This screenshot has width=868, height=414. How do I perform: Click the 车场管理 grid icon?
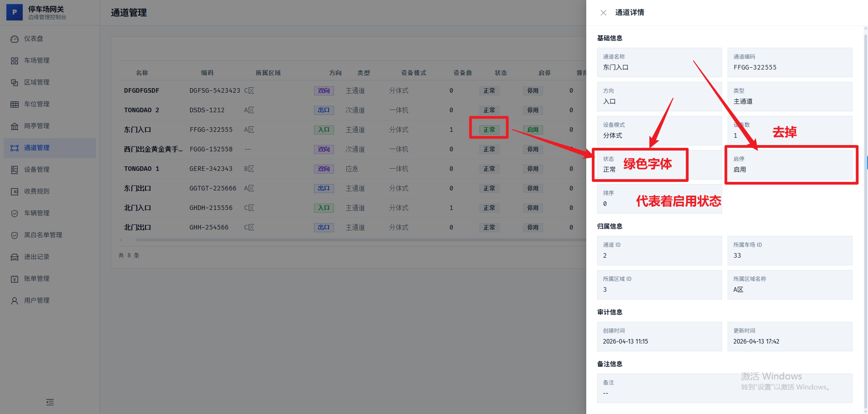click(x=15, y=61)
